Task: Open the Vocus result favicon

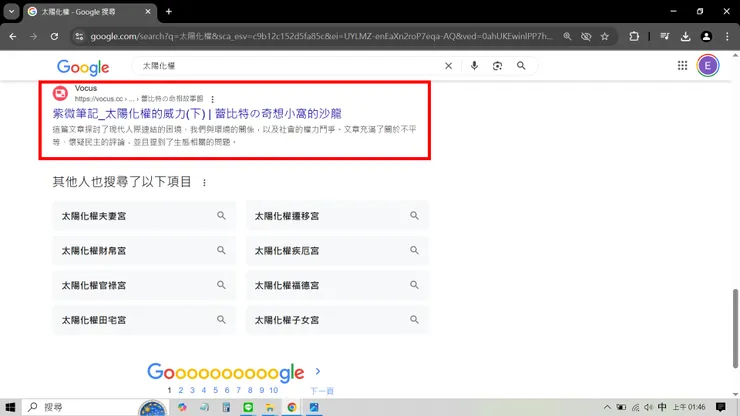Action: tap(60, 93)
